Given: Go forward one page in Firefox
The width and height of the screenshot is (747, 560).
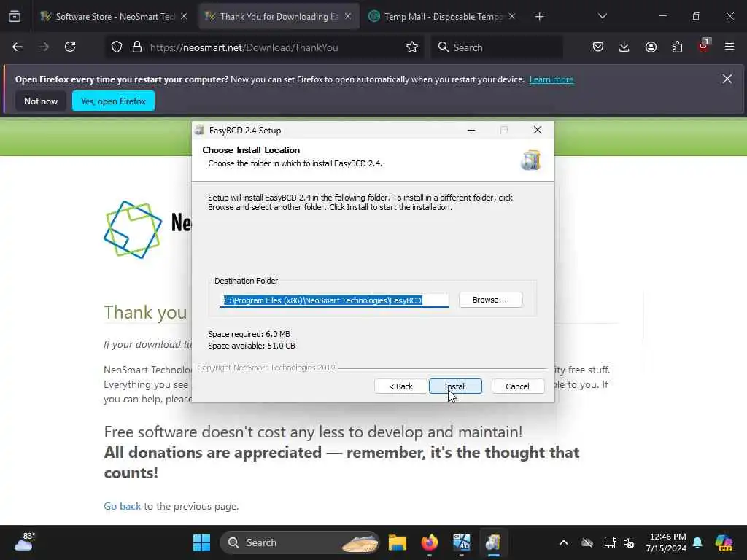Looking at the screenshot, I should pos(44,47).
